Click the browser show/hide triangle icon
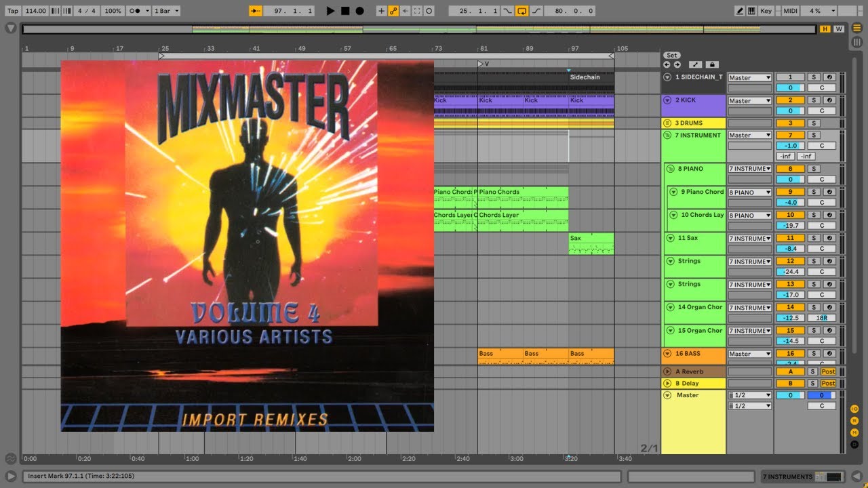The width and height of the screenshot is (868, 488). (x=11, y=28)
